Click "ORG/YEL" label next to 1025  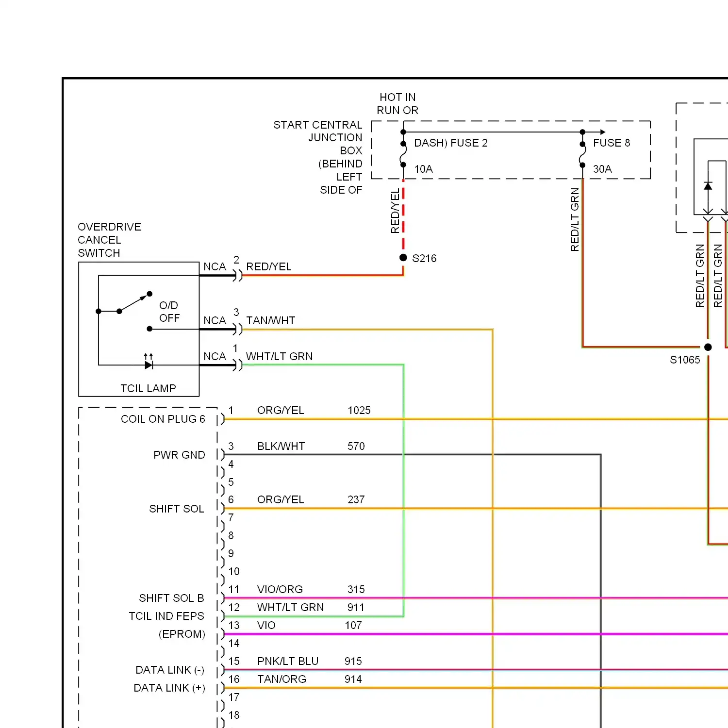click(281, 410)
